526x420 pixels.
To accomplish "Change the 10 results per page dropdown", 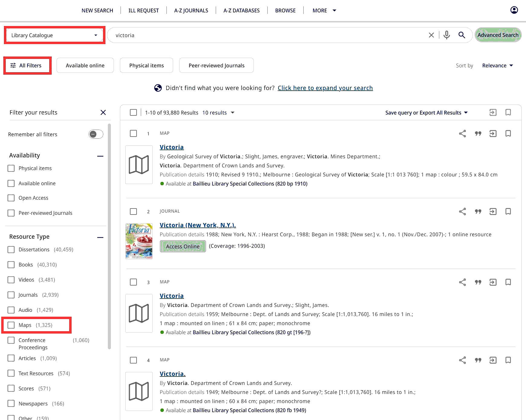I will 218,113.
